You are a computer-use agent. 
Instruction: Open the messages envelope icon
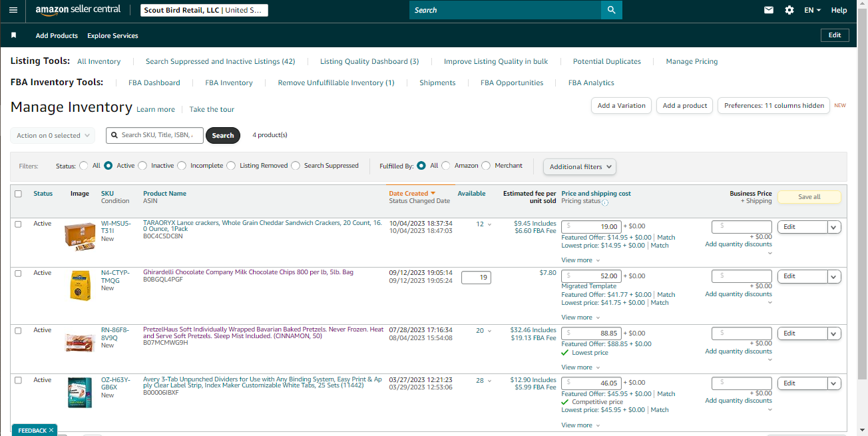769,10
